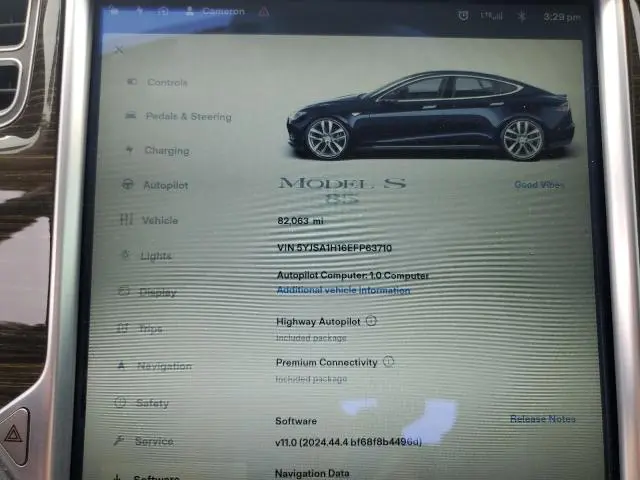Tap the Cameron profile name
The width and height of the screenshot is (640, 480).
(224, 11)
